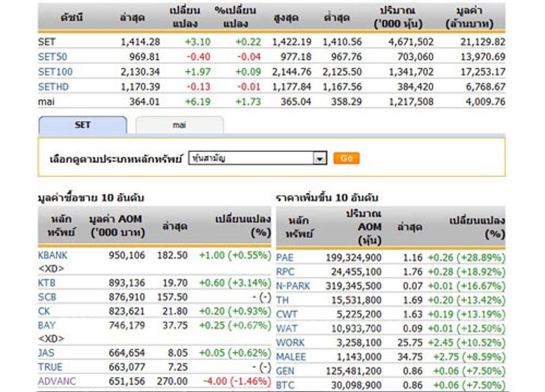
Task: Open the SETHD index link
Action: tap(53, 87)
